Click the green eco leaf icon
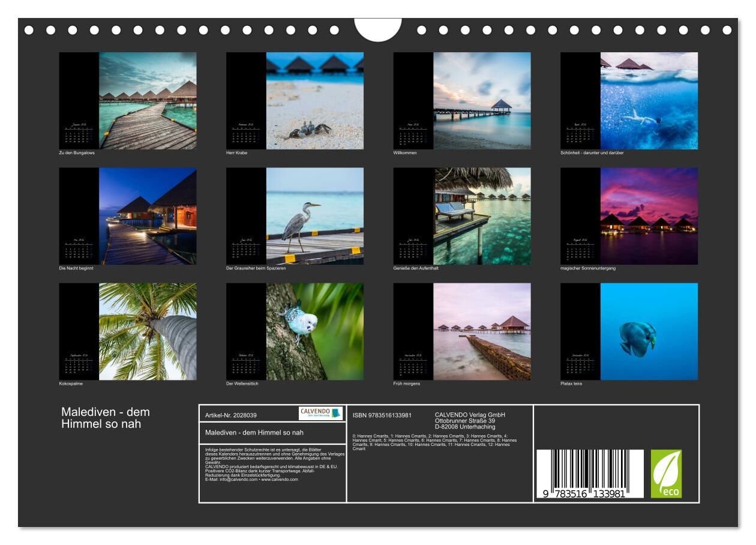 [666, 474]
